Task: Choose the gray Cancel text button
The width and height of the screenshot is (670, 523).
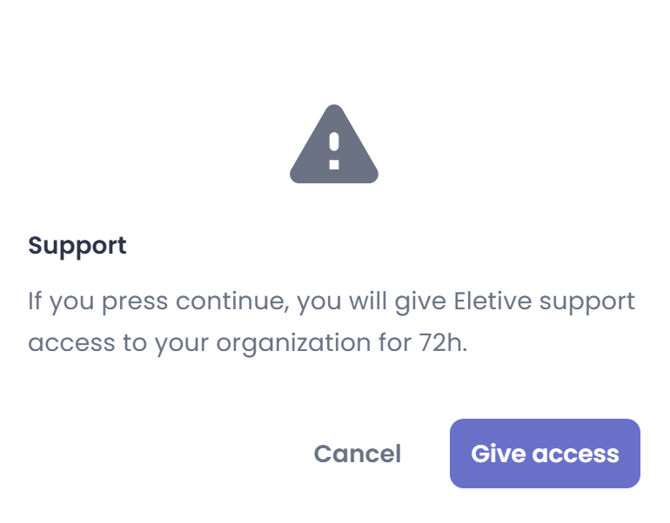Action: pos(357,453)
